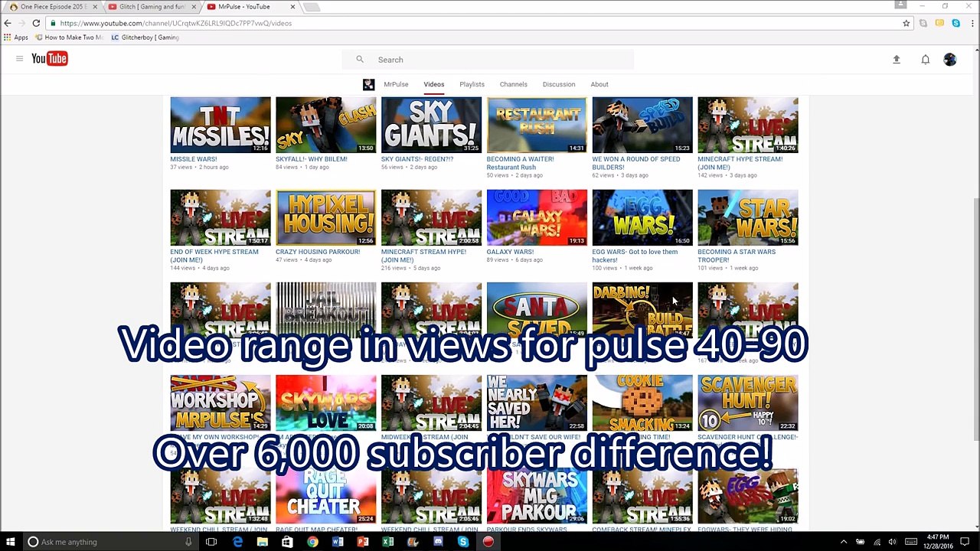Open Excel from the taskbar

[x=387, y=542]
